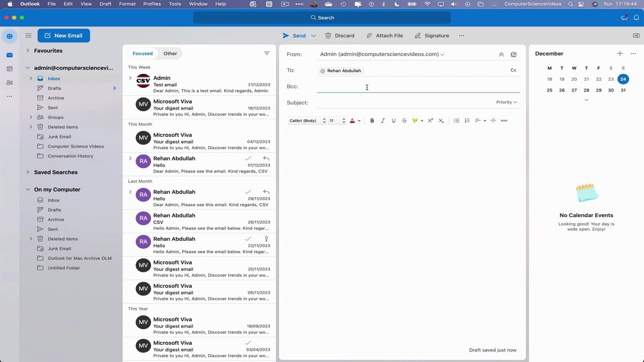
Task: Collapse the admin@computersciencevi... account
Action: pyautogui.click(x=28, y=68)
